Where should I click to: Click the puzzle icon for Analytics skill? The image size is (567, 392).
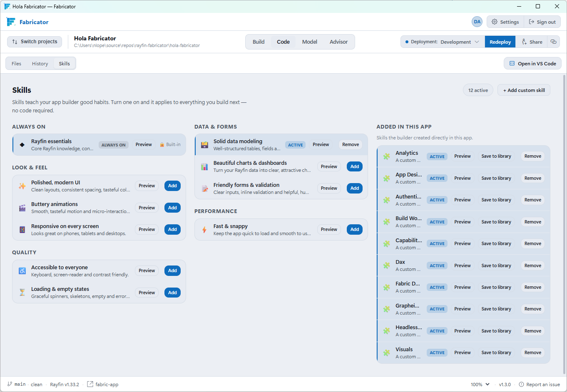pyautogui.click(x=387, y=156)
